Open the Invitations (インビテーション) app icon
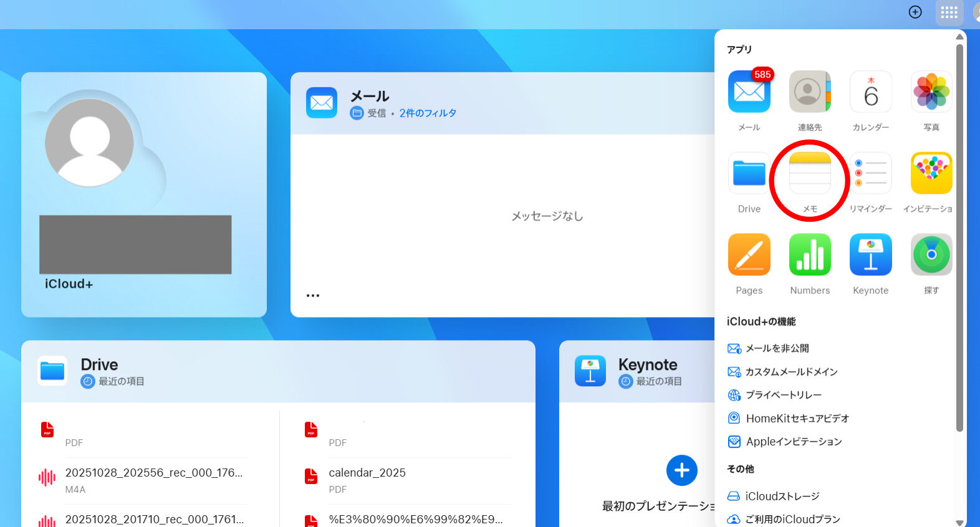980x527 pixels. tap(931, 173)
